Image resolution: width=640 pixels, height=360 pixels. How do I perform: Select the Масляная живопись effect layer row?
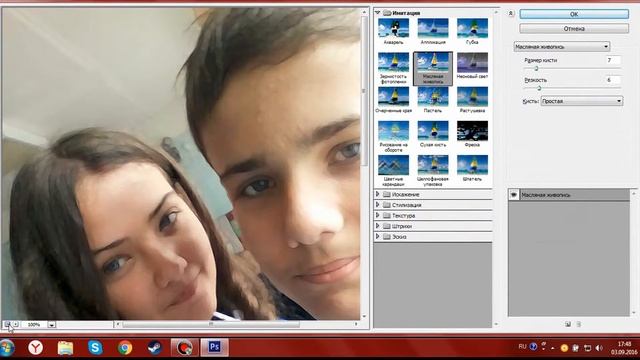point(569,195)
